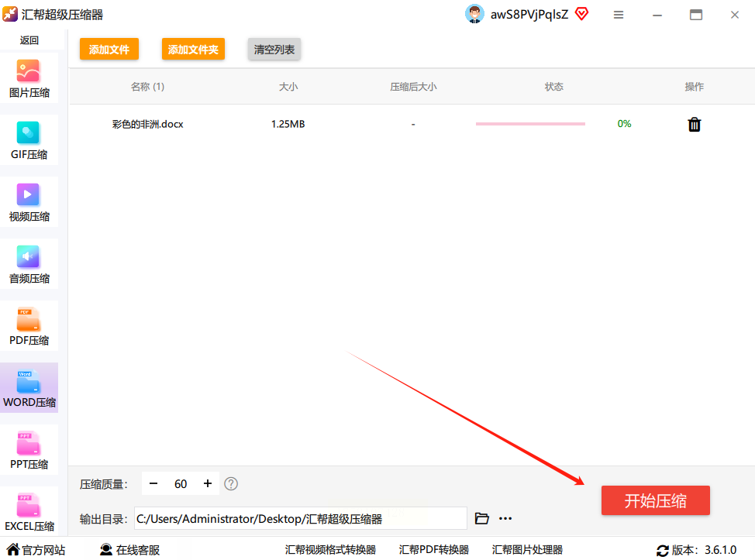The width and height of the screenshot is (755, 560).
Task: Click the version refresh icon
Action: 663,551
